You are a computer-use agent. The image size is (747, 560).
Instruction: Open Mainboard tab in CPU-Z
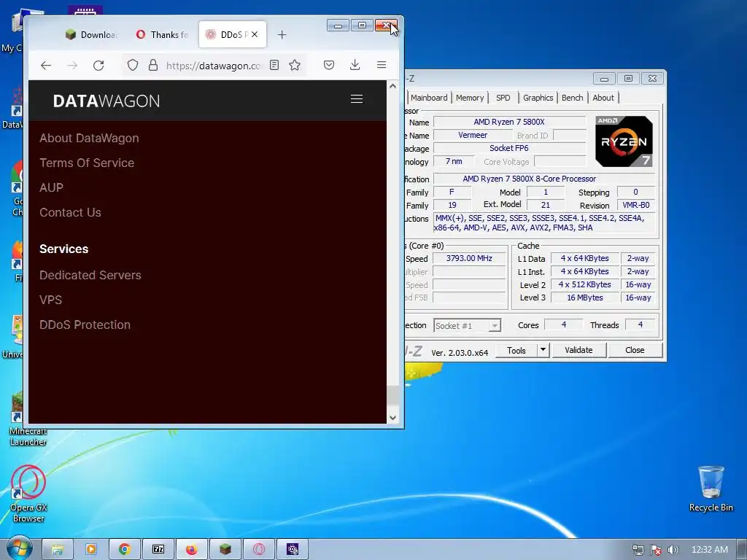coord(429,98)
